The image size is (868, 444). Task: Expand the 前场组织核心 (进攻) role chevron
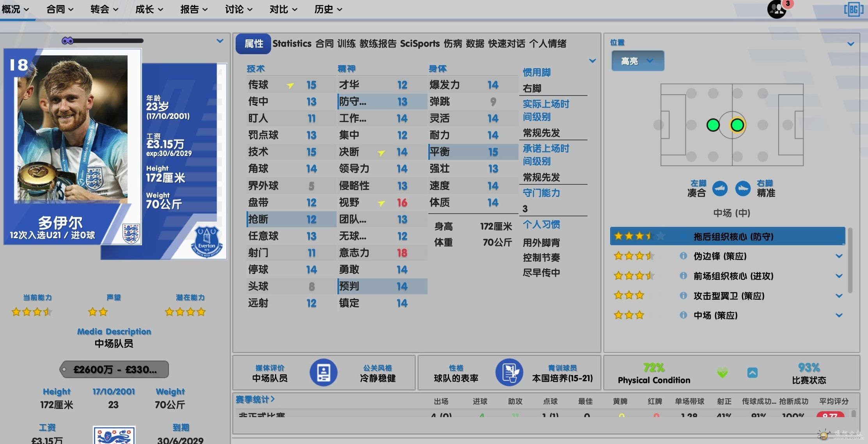coord(839,276)
